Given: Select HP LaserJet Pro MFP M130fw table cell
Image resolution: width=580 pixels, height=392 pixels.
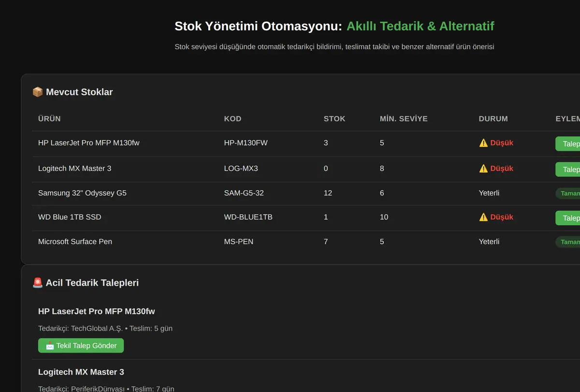Looking at the screenshot, I should coord(89,143).
